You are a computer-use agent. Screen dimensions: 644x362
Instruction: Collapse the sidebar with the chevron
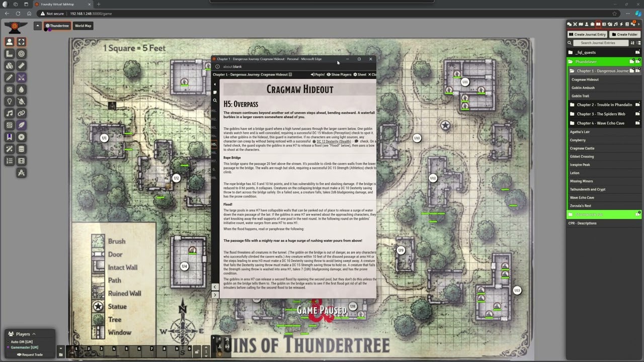pyautogui.click(x=639, y=24)
